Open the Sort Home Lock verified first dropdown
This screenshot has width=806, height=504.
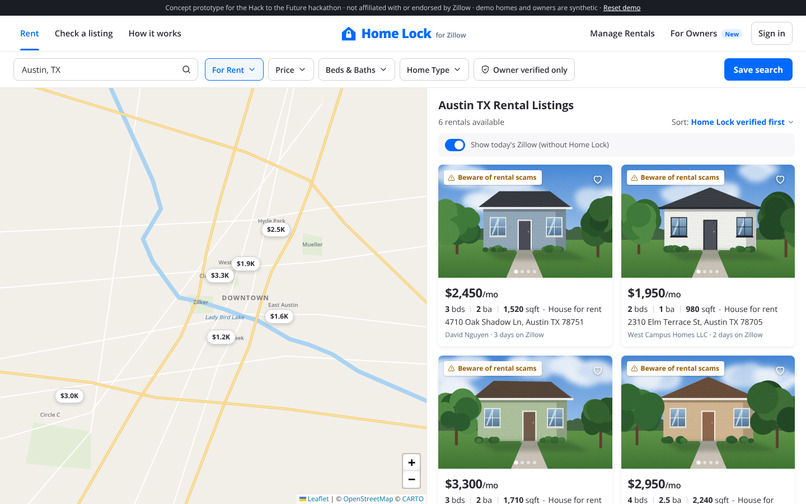pyautogui.click(x=742, y=122)
